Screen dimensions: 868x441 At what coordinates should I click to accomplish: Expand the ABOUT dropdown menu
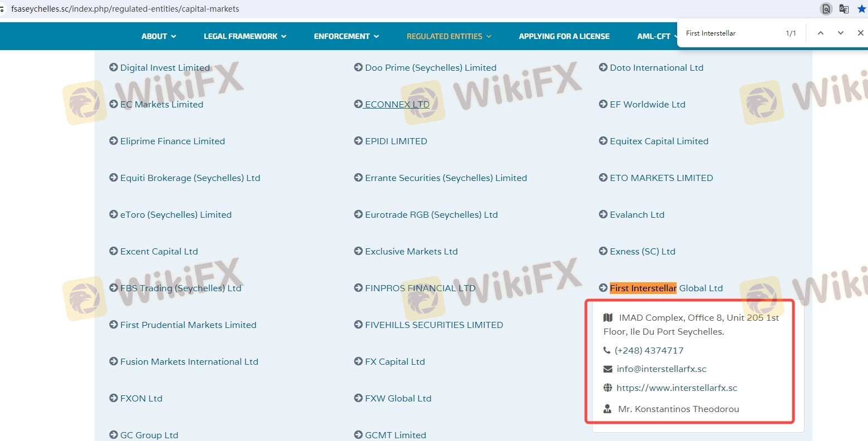click(159, 36)
